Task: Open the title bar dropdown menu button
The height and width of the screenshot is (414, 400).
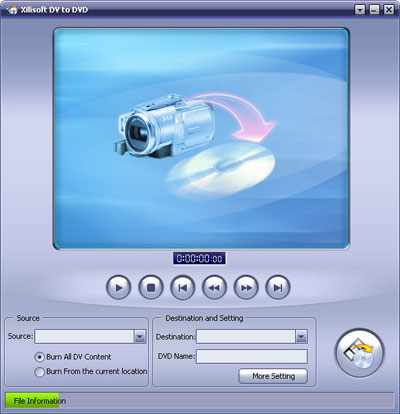Action: [360, 9]
